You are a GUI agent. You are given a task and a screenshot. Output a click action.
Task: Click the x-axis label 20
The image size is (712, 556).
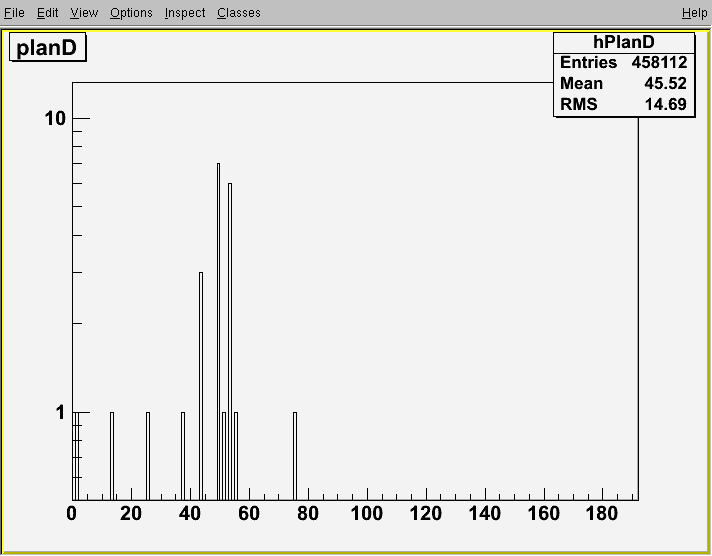tap(131, 514)
